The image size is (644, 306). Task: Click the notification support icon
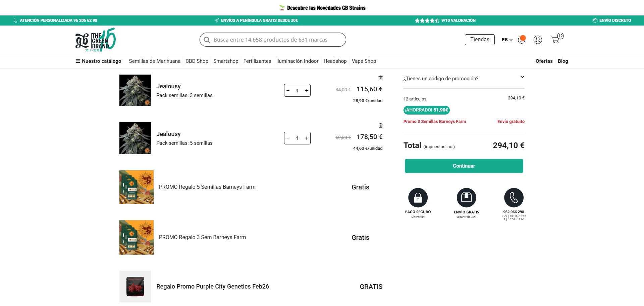point(521,40)
